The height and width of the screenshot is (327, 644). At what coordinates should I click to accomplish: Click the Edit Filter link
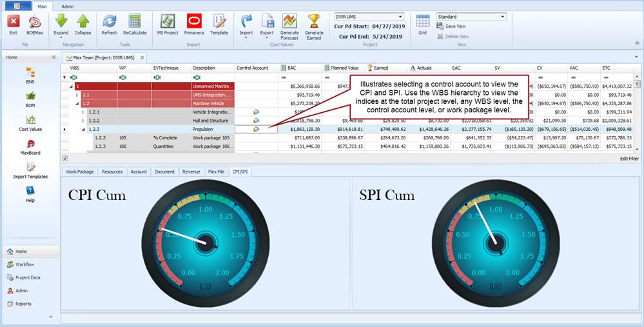pyautogui.click(x=629, y=158)
